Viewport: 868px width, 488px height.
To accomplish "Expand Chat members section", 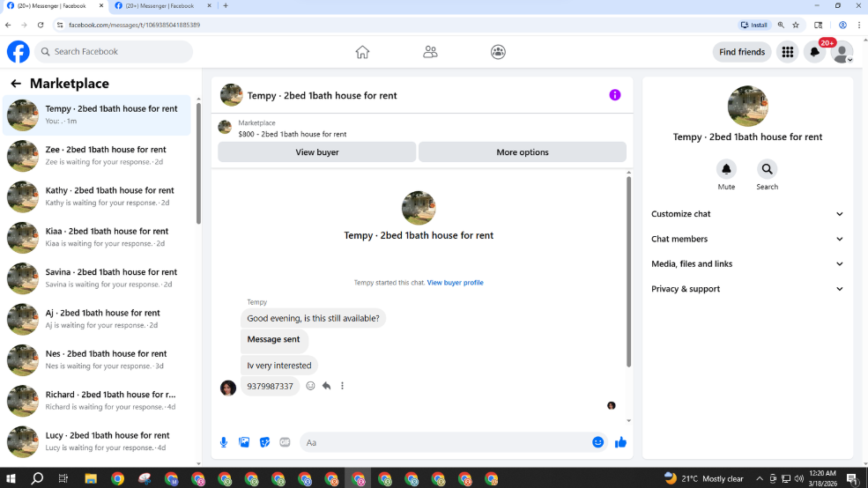I will [747, 239].
